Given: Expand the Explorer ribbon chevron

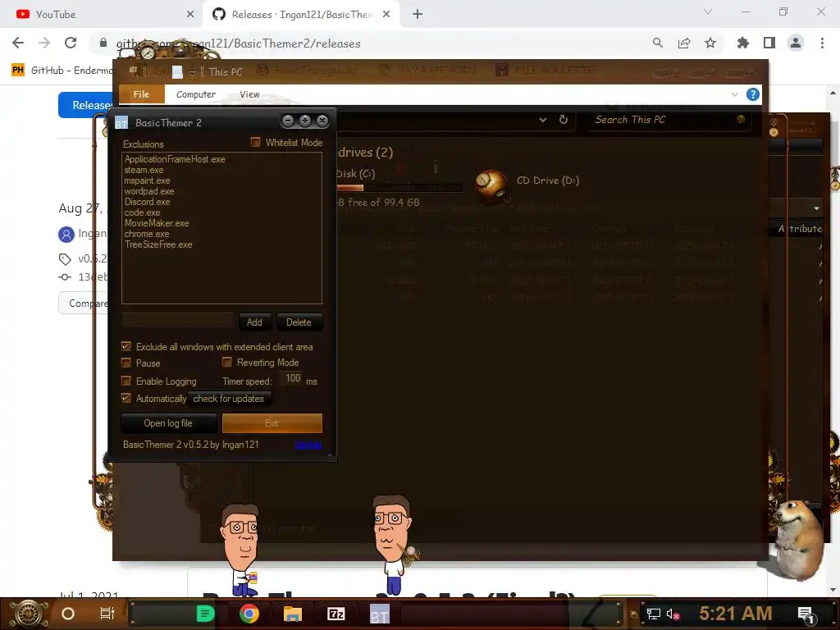Looking at the screenshot, I should [x=734, y=94].
